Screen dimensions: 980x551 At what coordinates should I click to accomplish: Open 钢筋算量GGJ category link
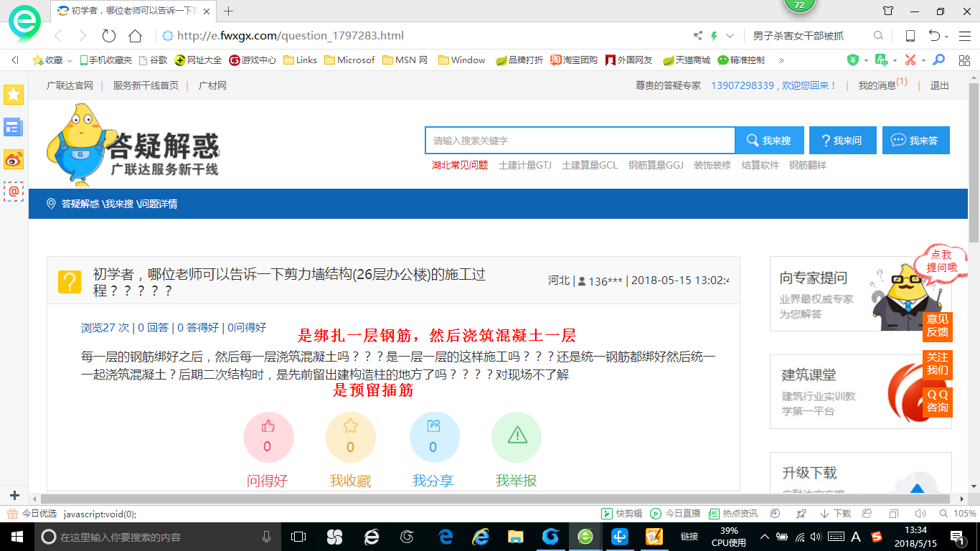(656, 165)
